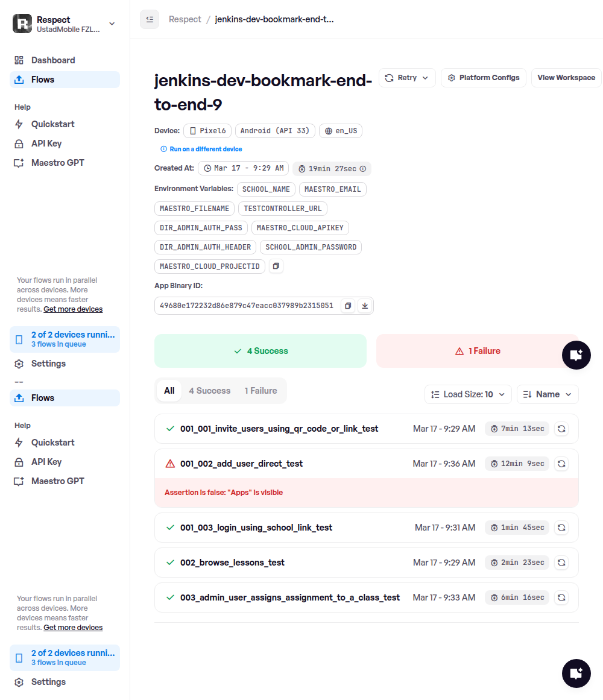Copy the environment variables list
603x700 pixels.
276,266
